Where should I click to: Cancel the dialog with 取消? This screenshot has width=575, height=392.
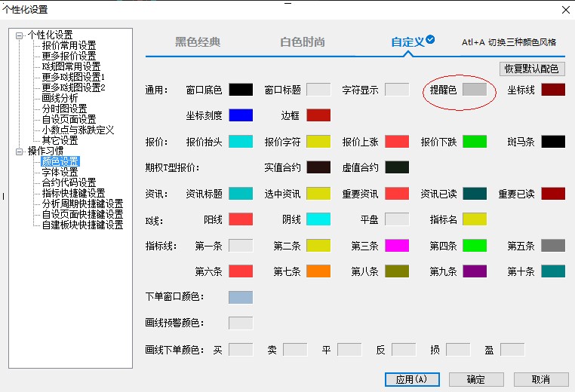[540, 379]
